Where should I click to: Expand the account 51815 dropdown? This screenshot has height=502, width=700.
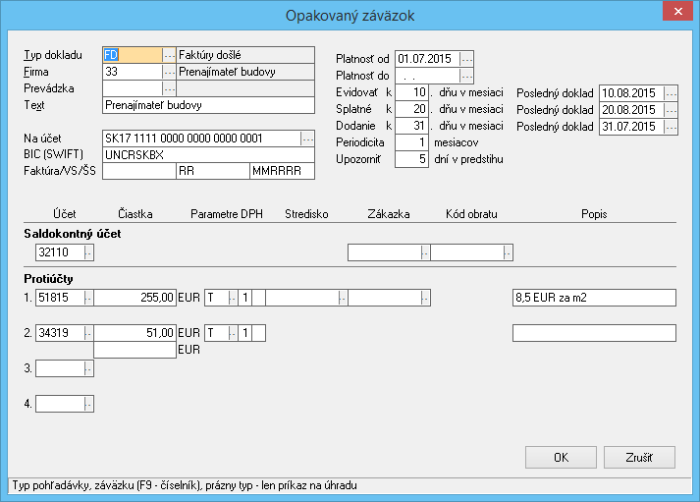click(x=89, y=297)
